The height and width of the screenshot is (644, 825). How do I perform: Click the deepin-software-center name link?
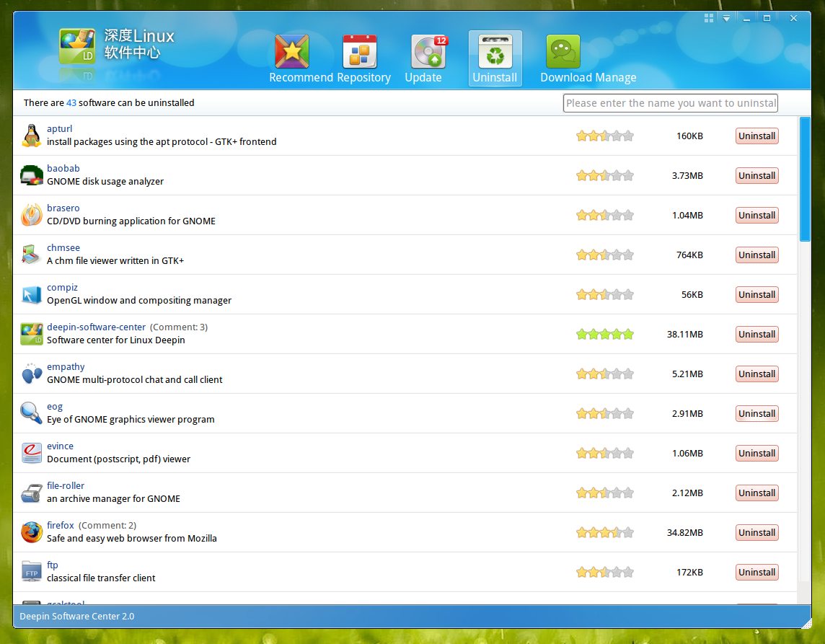(x=97, y=327)
